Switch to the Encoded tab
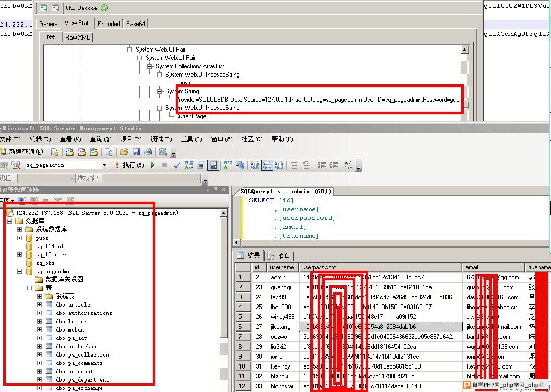551x392 pixels. (109, 24)
